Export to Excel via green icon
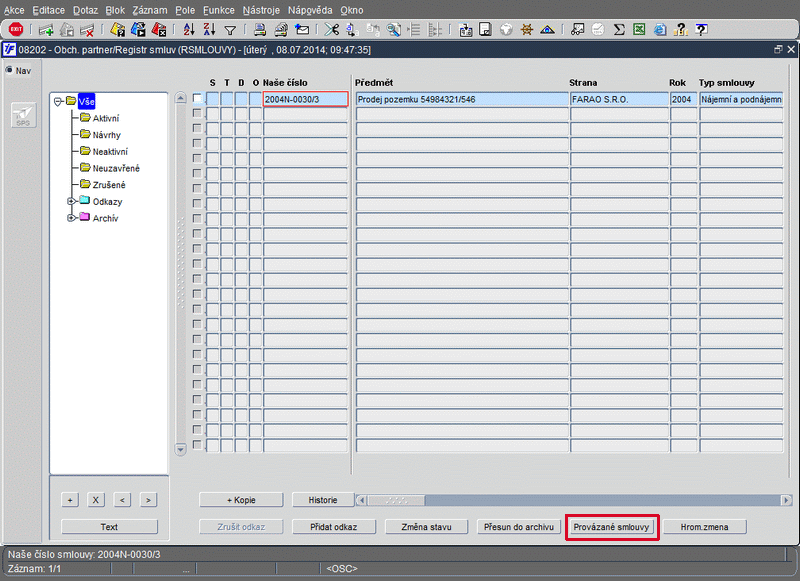Viewport: 800px width, 581px height. (x=639, y=30)
